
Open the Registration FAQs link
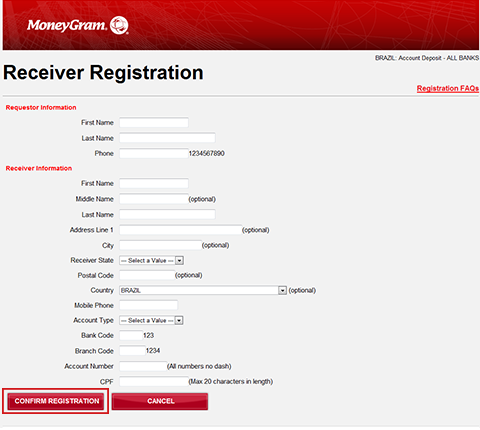[448, 88]
